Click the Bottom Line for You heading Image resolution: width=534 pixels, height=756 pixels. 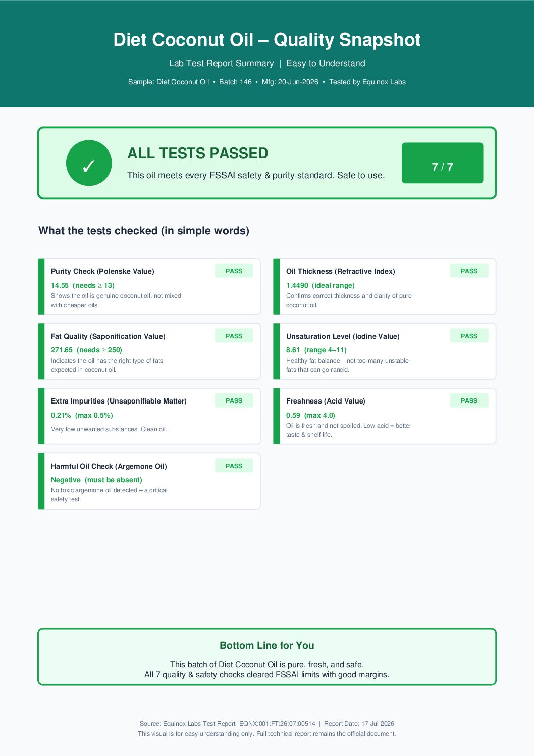tap(267, 645)
